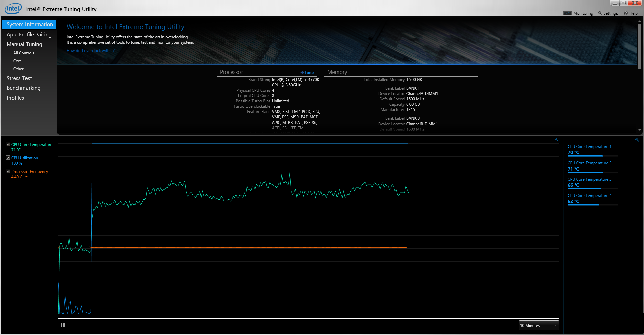Image resolution: width=644 pixels, height=335 pixels.
Task: Open the Help question mark icon
Action: 626,13
